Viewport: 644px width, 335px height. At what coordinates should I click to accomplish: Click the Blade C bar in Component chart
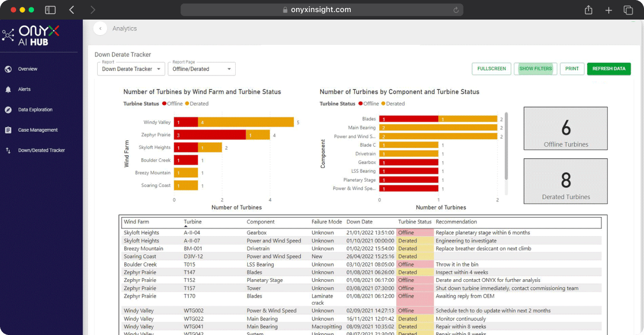click(x=409, y=145)
